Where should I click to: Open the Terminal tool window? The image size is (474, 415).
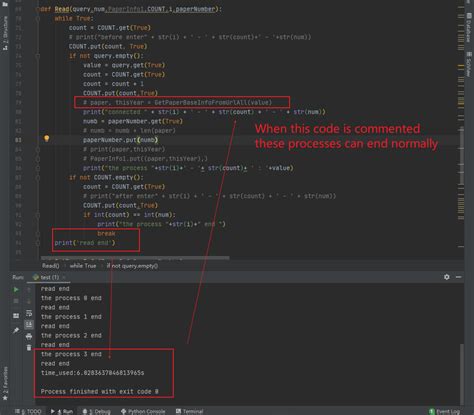pyautogui.click(x=189, y=411)
